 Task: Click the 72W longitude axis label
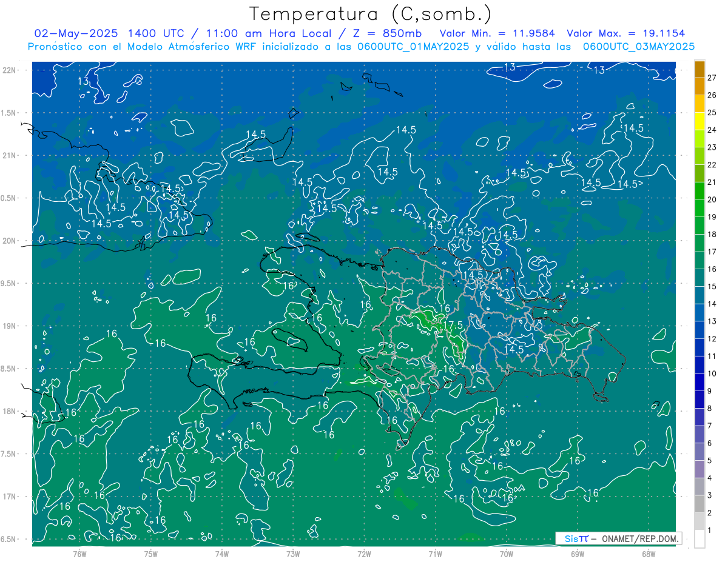[x=364, y=554]
